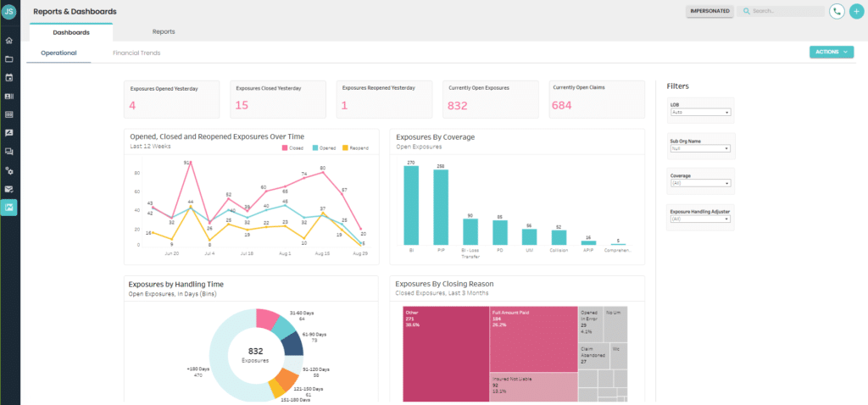Click the pink Closed legend swatch
The image size is (868, 405).
(x=285, y=148)
